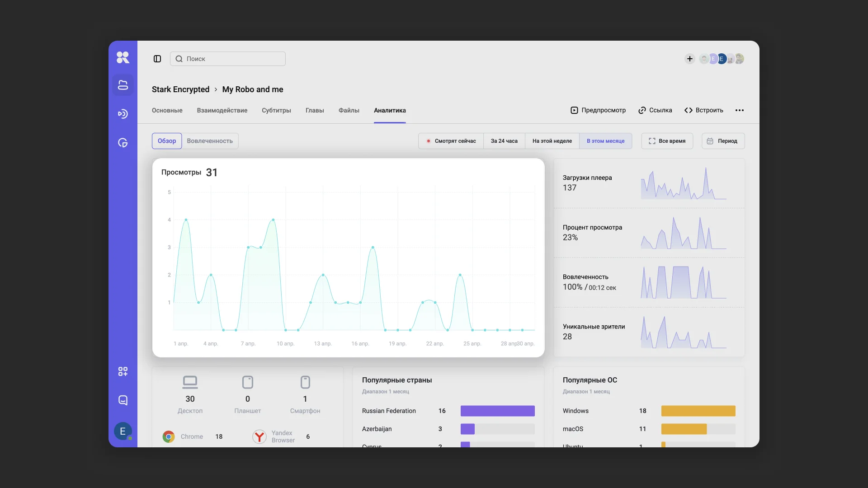Toggle the sidebar panel icon
This screenshot has height=488, width=868.
pos(157,59)
